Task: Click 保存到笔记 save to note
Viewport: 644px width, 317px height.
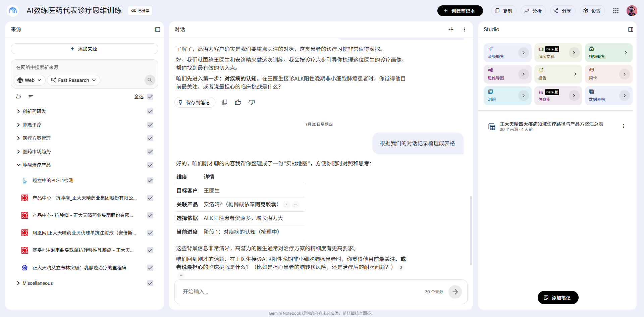Action: click(195, 102)
